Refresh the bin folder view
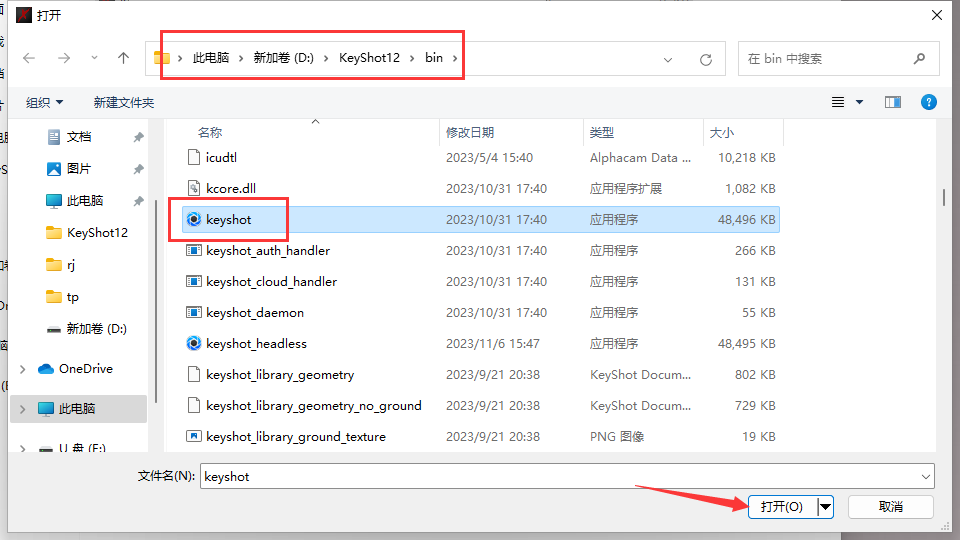This screenshot has width=960, height=540. pos(706,59)
